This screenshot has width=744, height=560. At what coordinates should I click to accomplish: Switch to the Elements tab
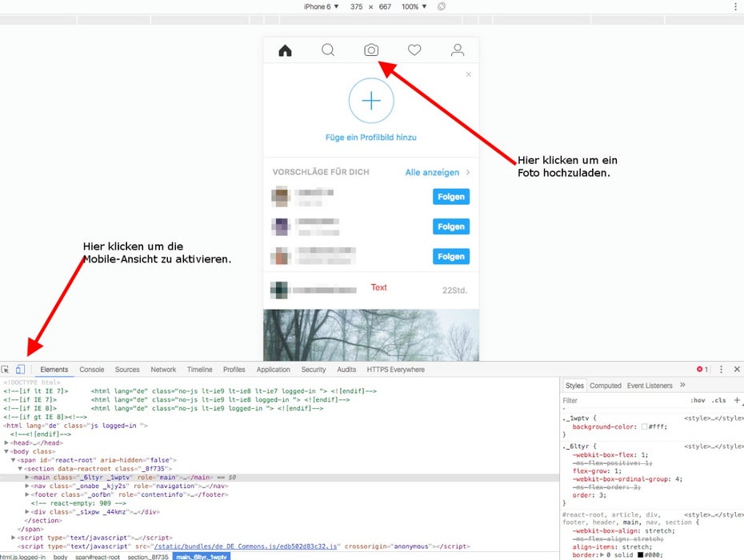(54, 370)
